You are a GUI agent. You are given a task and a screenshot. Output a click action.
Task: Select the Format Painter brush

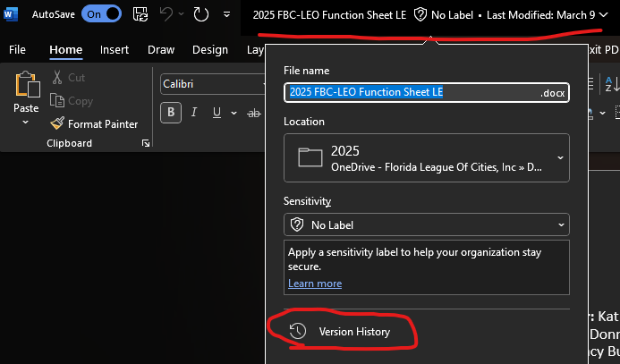[58, 124]
